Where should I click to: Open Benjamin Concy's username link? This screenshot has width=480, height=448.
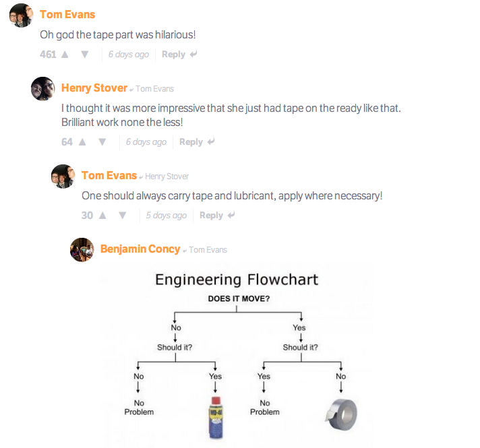click(x=140, y=249)
